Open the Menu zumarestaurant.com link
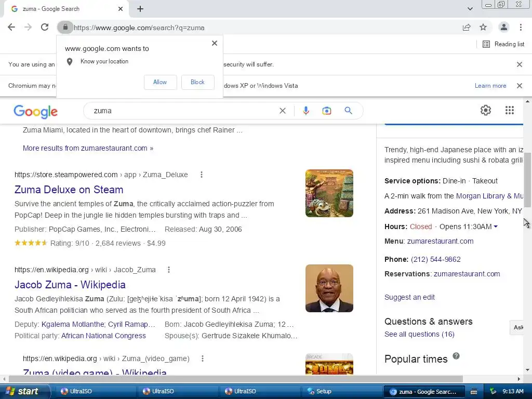Screen dimensions: 532x399 pos(440,241)
